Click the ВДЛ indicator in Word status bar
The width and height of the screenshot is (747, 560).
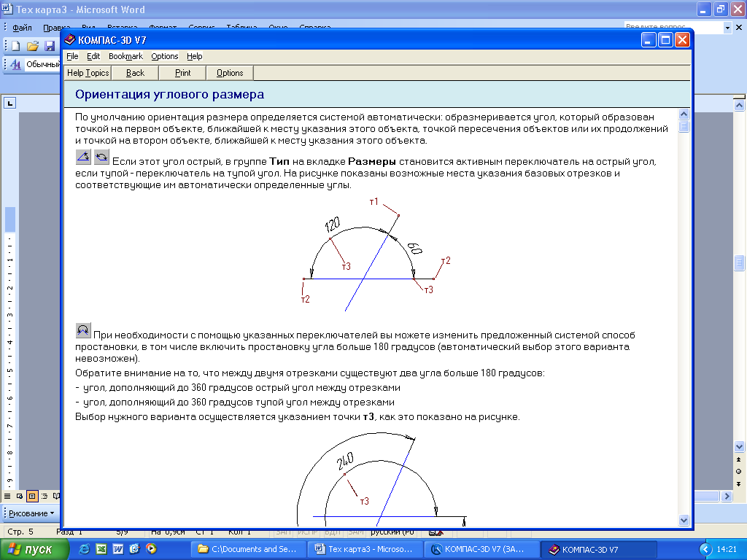coord(333,532)
